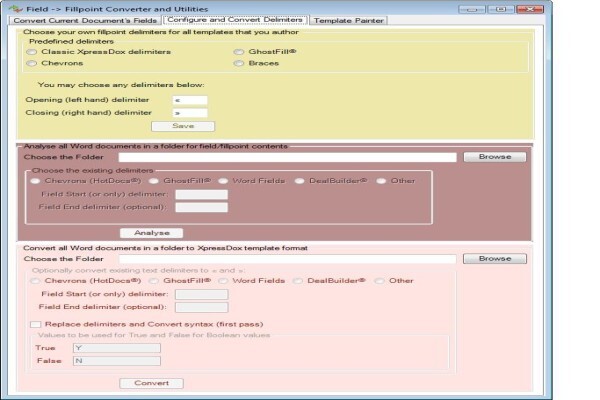Click Field End delimiter box in Analyse section
600x400 pixels.
click(x=202, y=207)
